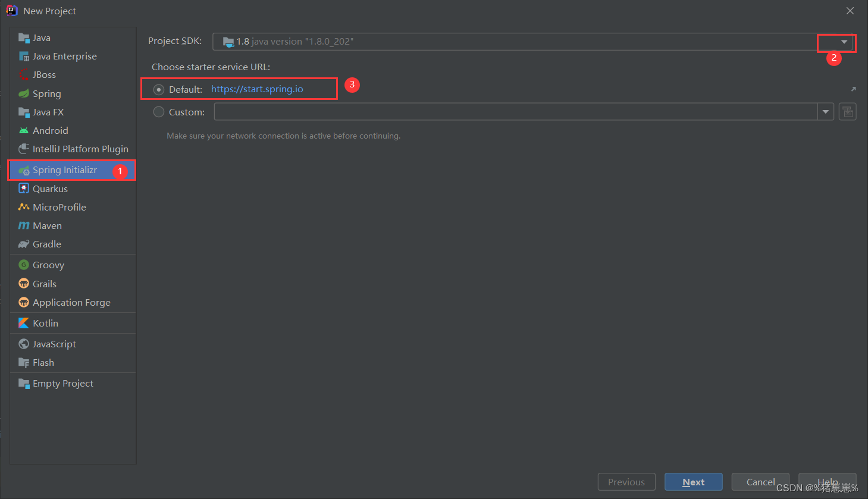Image resolution: width=868 pixels, height=499 pixels.
Task: Select the Spring Initializr icon
Action: coord(24,171)
